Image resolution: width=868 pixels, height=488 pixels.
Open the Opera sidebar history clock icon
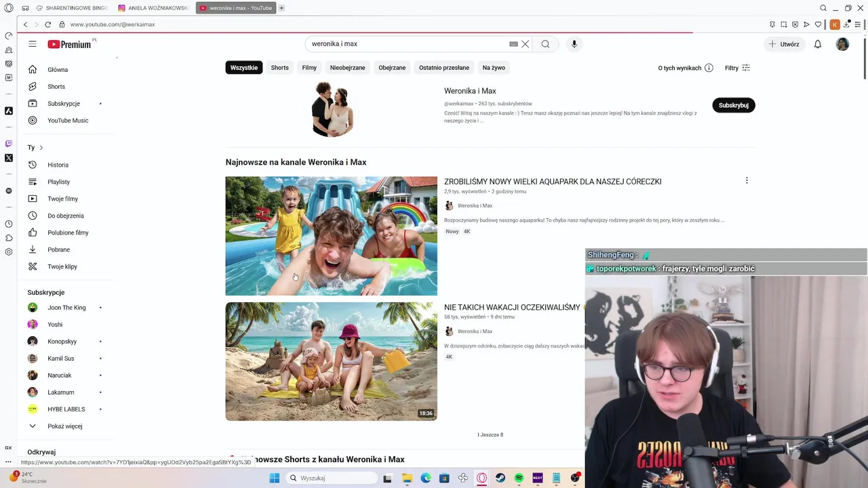(9, 224)
